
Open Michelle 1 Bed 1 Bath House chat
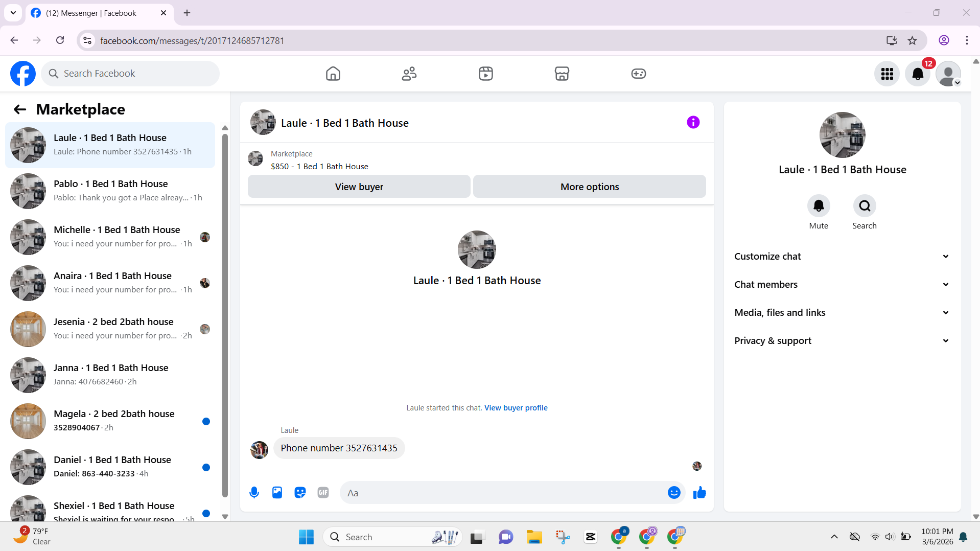click(x=110, y=237)
